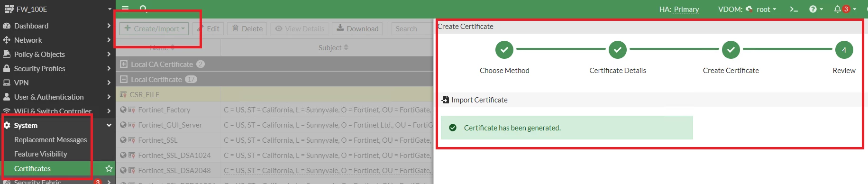Open the FW_100E device dropdown

[110, 9]
